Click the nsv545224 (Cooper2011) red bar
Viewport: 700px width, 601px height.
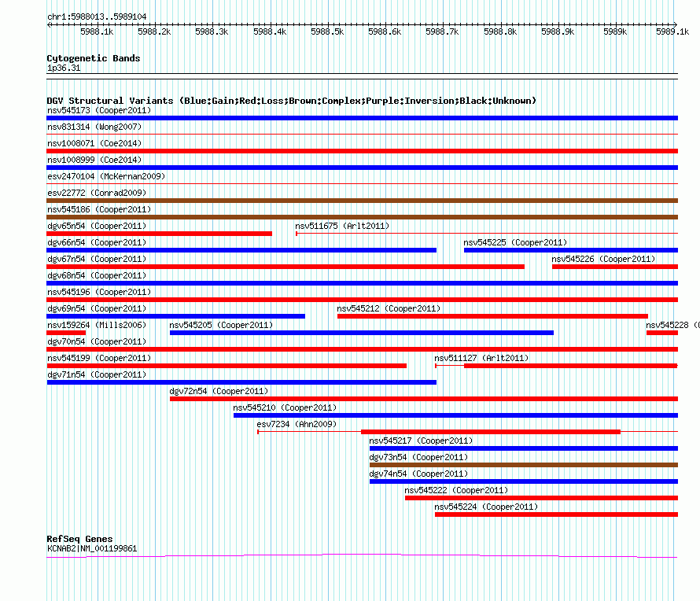[556, 514]
